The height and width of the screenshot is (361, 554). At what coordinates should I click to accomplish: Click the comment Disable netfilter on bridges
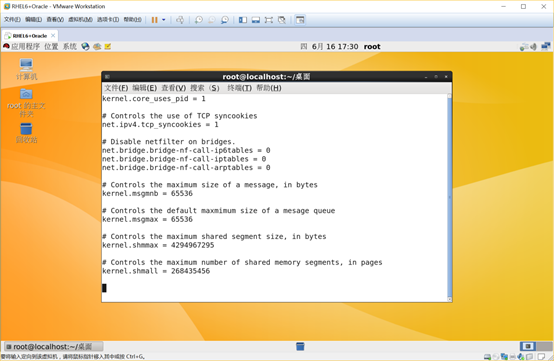point(169,142)
